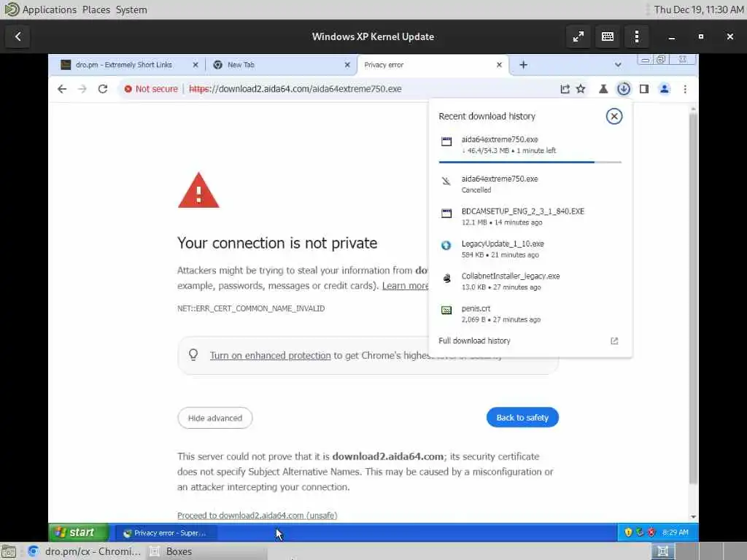Switch to dro.pm/cx Chromium host task
Image resolution: width=747 pixels, height=560 pixels.
click(85, 551)
